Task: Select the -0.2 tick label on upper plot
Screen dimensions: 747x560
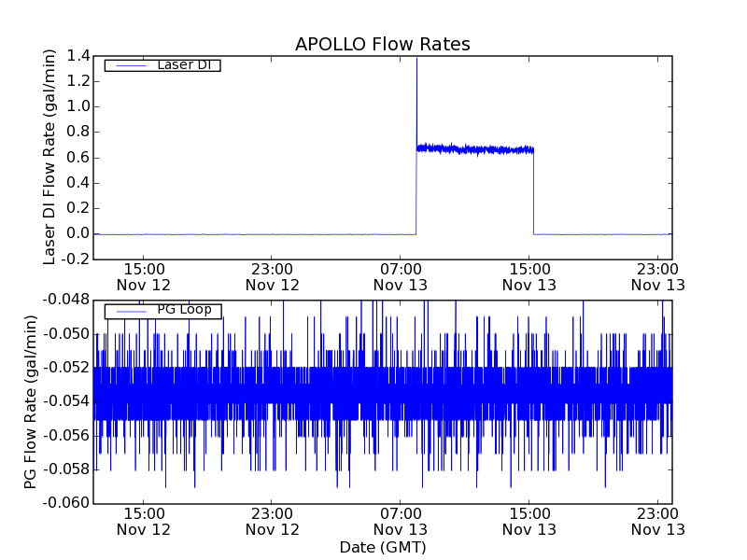Action: pyautogui.click(x=77, y=259)
